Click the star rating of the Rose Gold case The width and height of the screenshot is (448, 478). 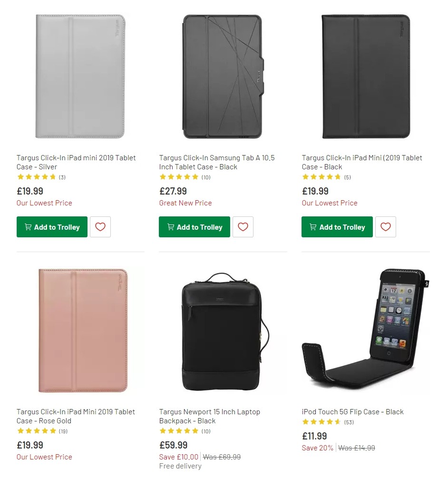[x=37, y=431]
